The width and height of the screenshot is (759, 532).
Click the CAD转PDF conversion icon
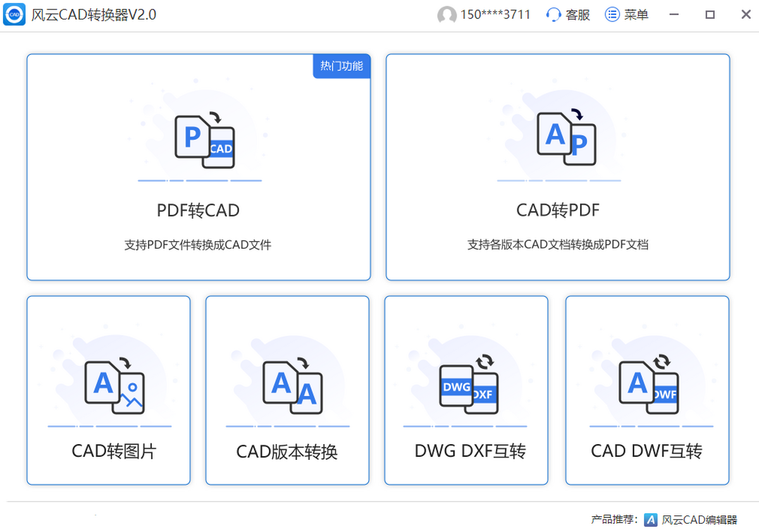[x=566, y=137]
